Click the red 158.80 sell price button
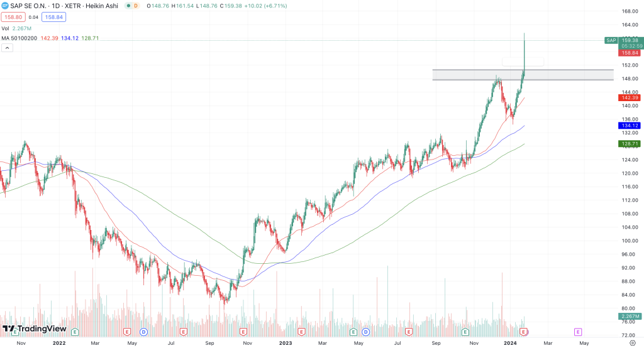The image size is (644, 348). 13,17
